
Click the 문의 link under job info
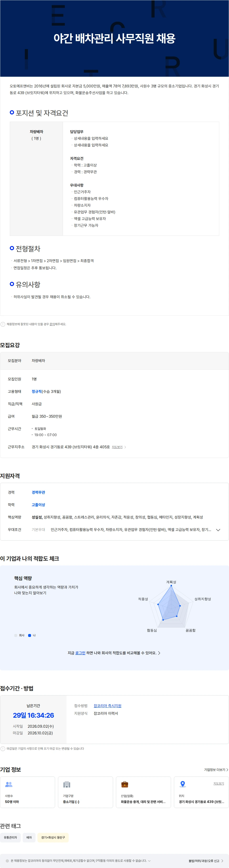click(x=52, y=324)
